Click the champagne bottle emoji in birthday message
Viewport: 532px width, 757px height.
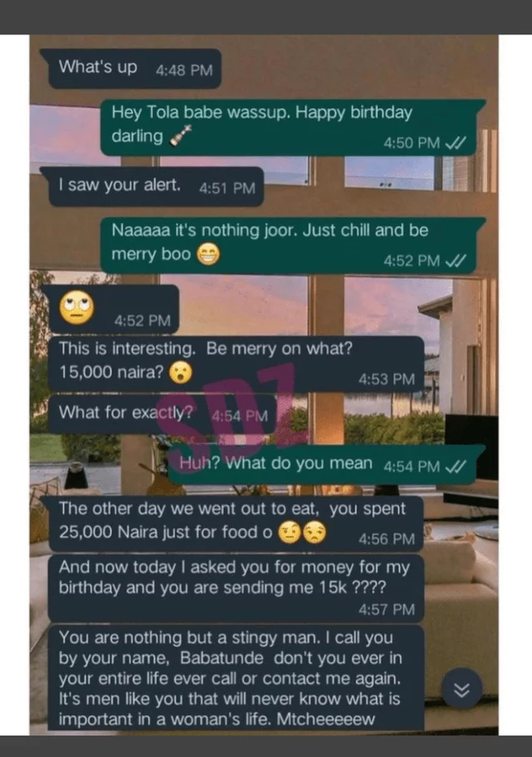tap(180, 136)
